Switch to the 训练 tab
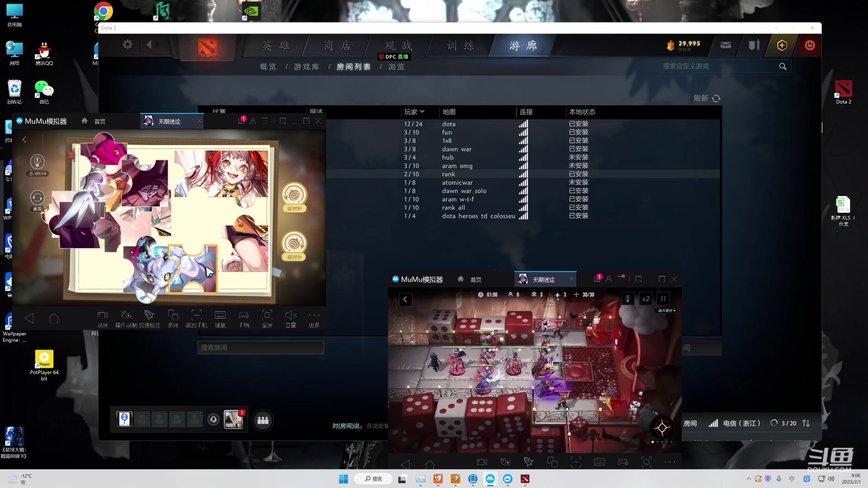This screenshot has height=488, width=868. click(460, 46)
